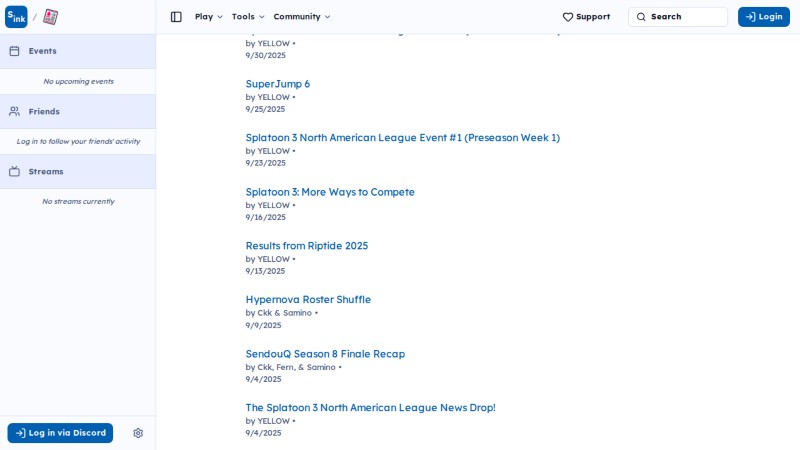800x450 pixels.
Task: Click the 9/30/2025 date text
Action: 265,55
